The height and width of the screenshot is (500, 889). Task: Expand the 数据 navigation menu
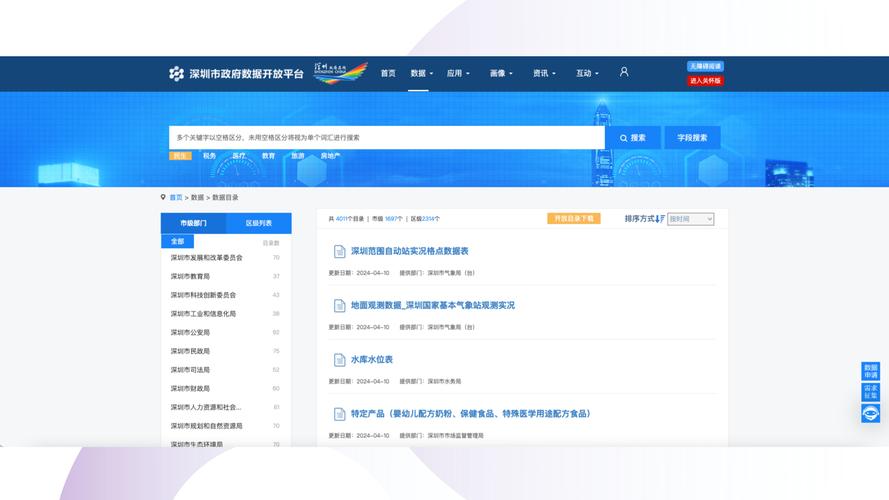click(x=421, y=73)
